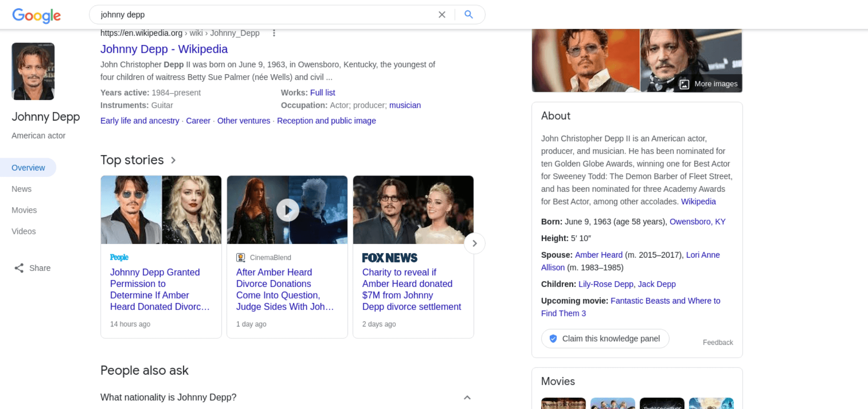
Task: Collapse the 'What nationality is Johnny Depp?' question
Action: coord(467,398)
